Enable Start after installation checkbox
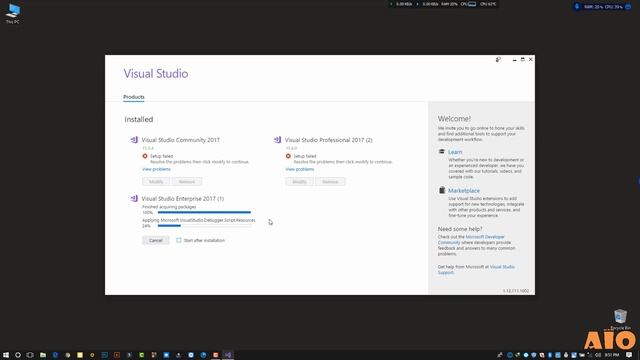 click(178, 240)
